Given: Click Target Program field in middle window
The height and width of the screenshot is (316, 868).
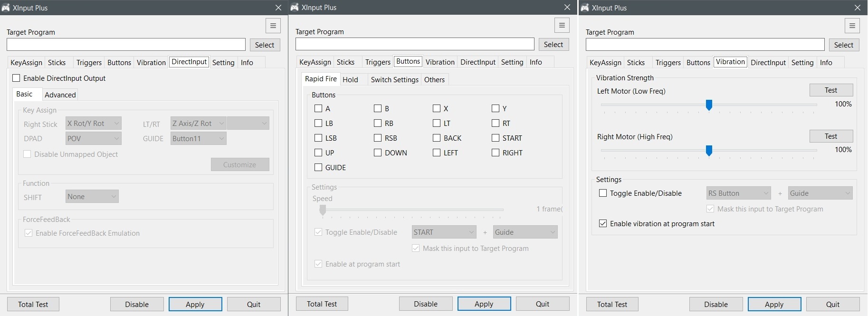Looking at the screenshot, I should [415, 45].
